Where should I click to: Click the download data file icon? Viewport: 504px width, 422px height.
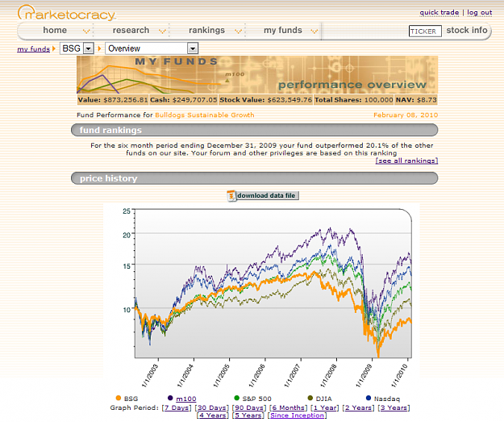(x=231, y=195)
